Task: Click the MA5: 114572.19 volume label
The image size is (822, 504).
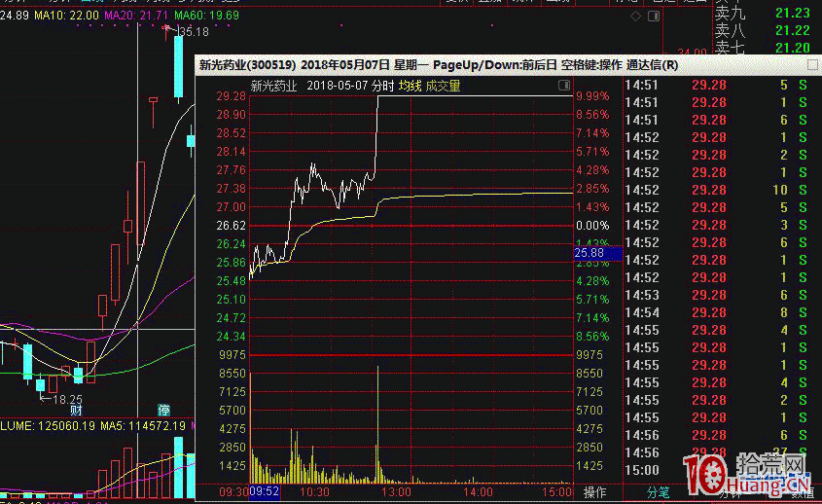Action: click(x=143, y=426)
